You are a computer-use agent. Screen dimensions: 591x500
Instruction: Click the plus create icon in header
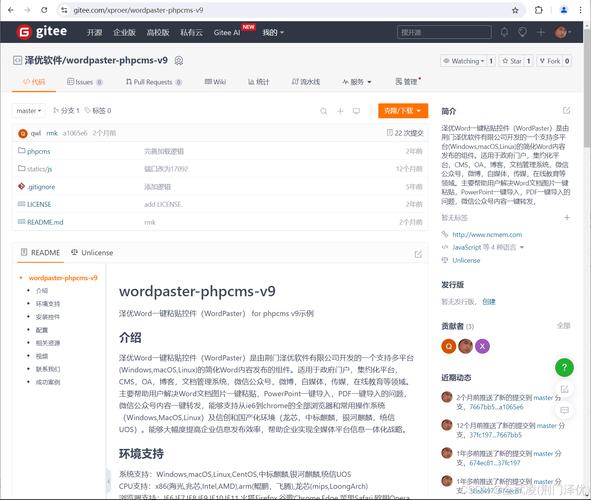point(540,32)
